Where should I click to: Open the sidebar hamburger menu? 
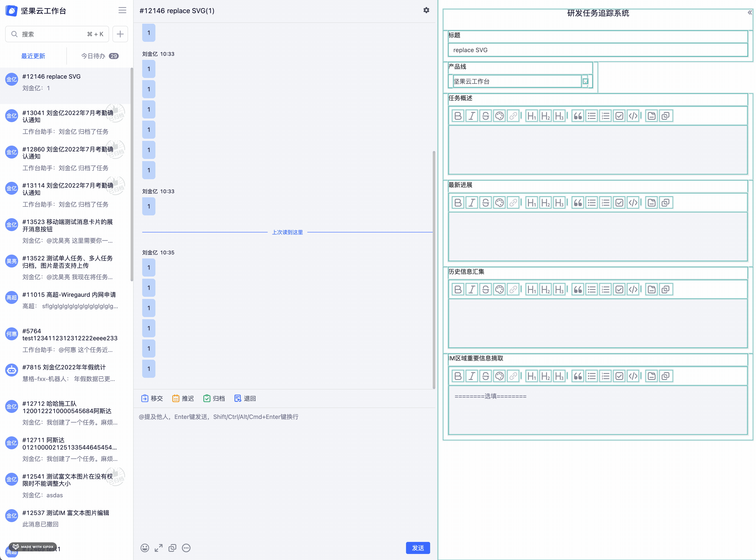tap(122, 11)
